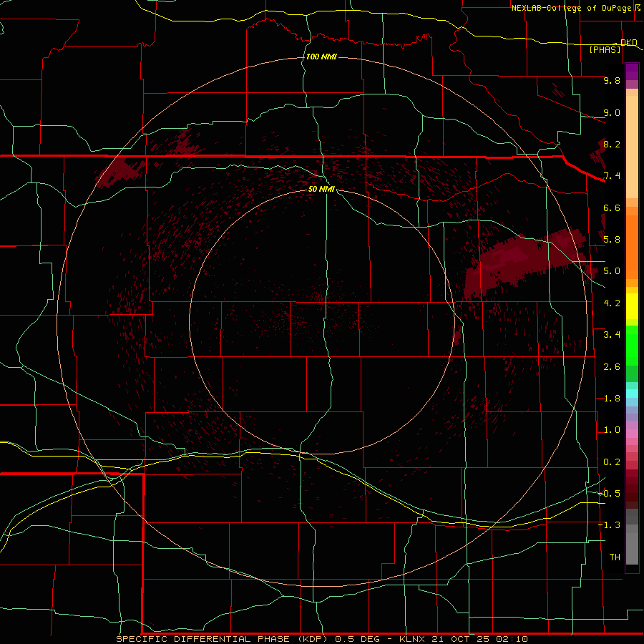This screenshot has height=644, width=644.
Task: Click the 5.0 scale value
Action: click(x=612, y=271)
